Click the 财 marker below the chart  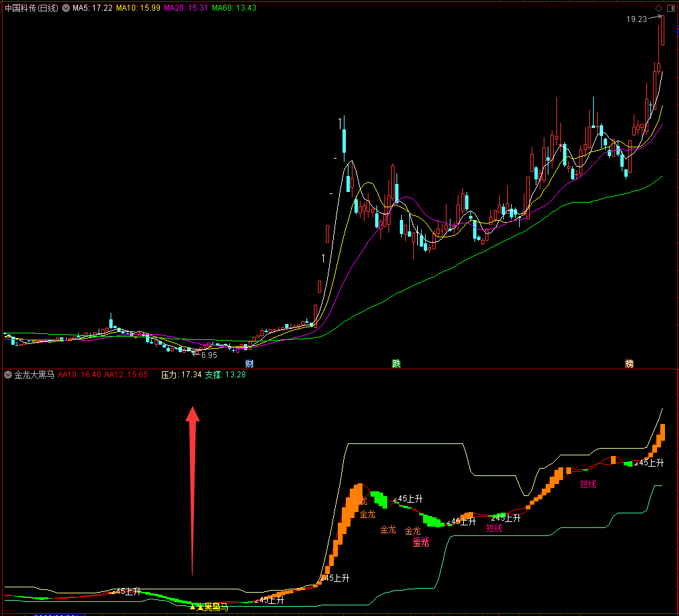point(249,363)
